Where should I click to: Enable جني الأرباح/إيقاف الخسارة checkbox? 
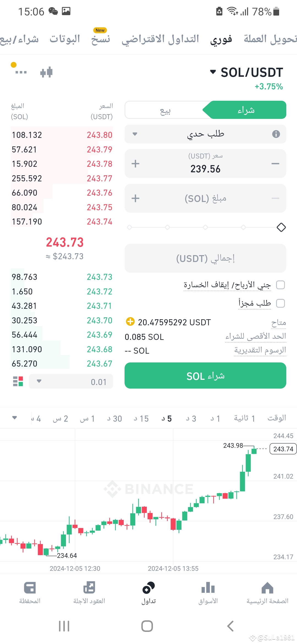tap(281, 285)
